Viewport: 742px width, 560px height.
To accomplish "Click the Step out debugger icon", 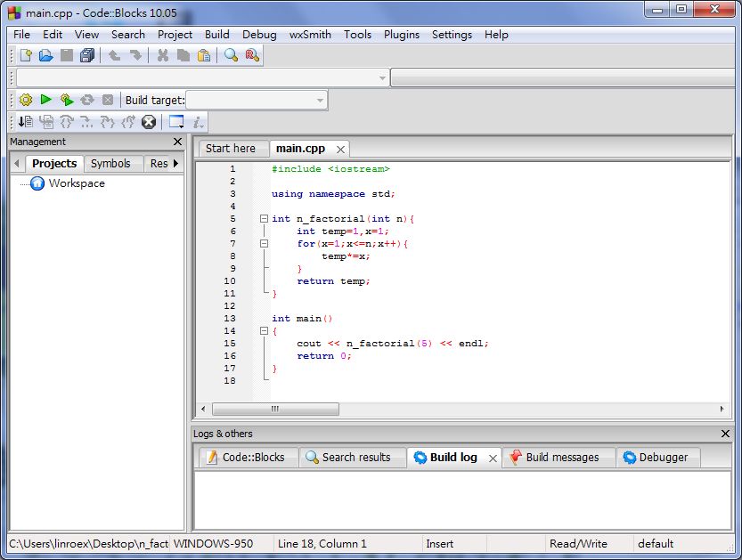I will [x=127, y=122].
